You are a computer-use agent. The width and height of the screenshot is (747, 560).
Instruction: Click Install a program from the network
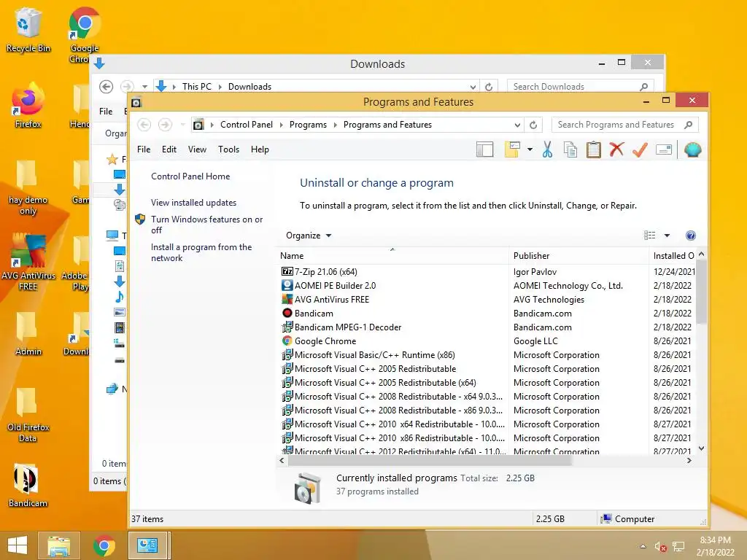pos(201,252)
